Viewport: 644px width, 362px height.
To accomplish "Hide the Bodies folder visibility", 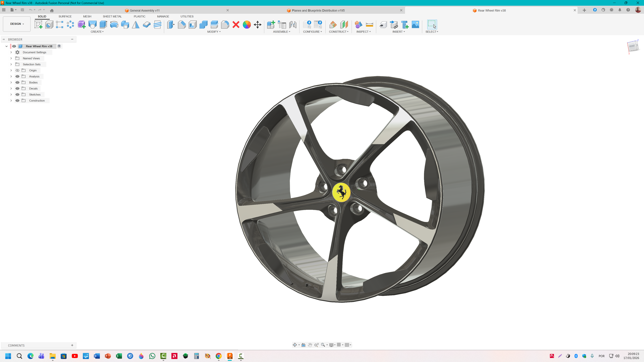I will pyautogui.click(x=17, y=82).
